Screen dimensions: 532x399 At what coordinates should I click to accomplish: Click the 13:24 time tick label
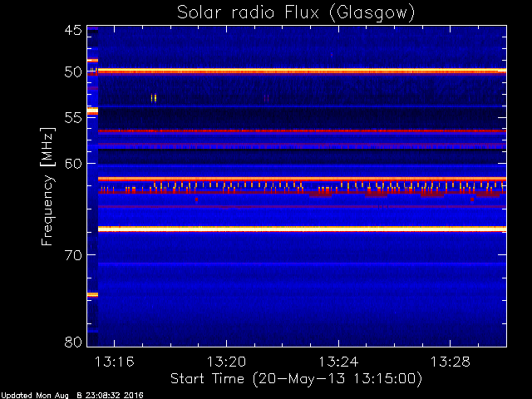pos(338,362)
